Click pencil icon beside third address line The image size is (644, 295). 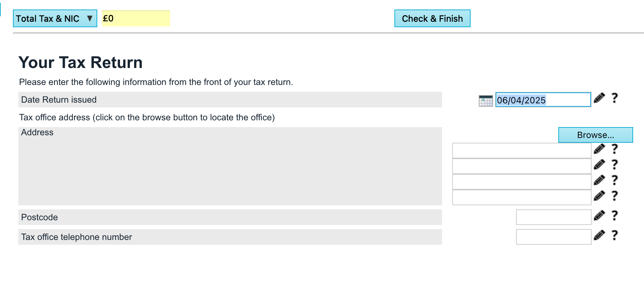pos(599,180)
